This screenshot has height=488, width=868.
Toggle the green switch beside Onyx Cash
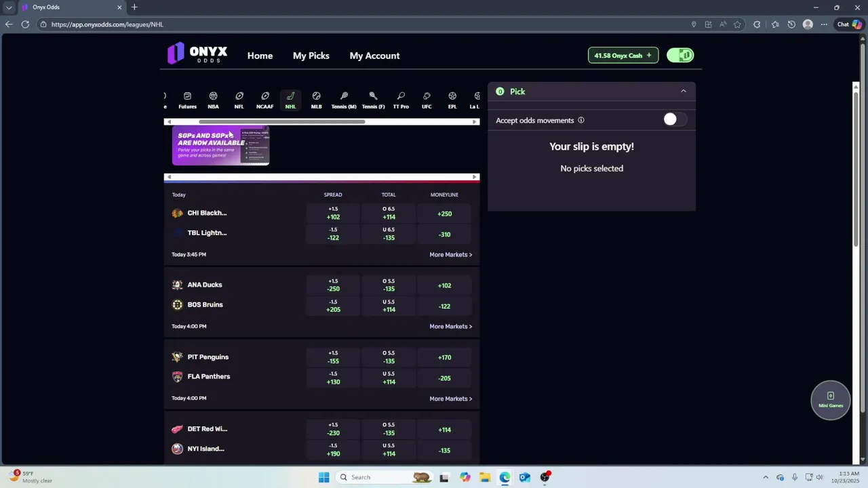(x=680, y=56)
